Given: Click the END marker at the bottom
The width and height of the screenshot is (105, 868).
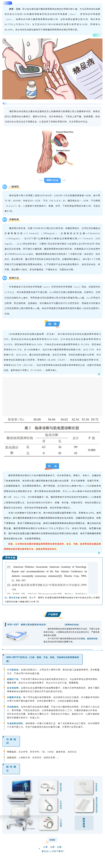Looking at the screenshot, I should (52, 840).
